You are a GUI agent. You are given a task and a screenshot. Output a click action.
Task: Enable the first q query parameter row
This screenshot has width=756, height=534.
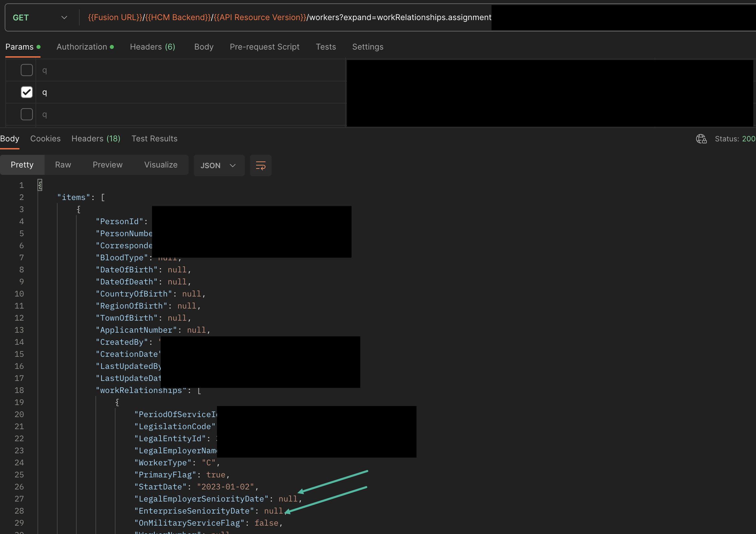(26, 70)
